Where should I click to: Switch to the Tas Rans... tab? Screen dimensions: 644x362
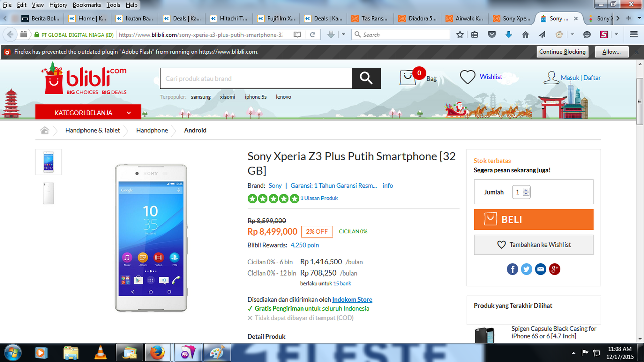tap(370, 18)
